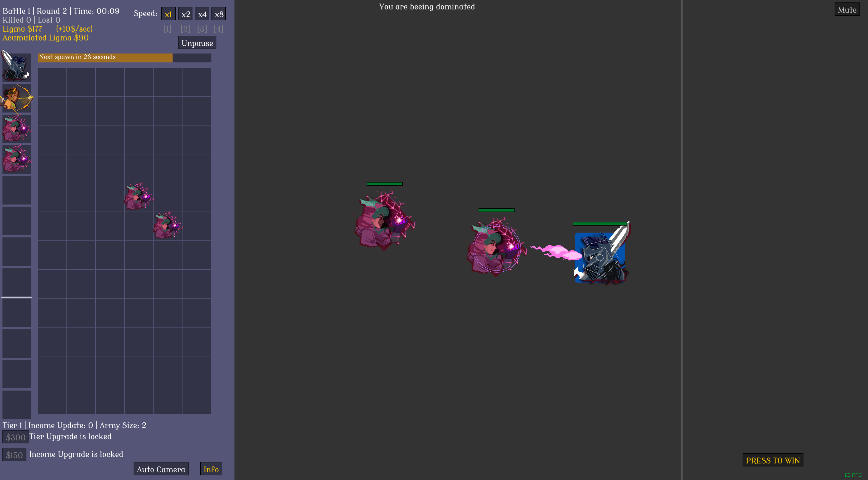Pick the second pink mage unit card
868x480 pixels.
pyautogui.click(x=17, y=159)
